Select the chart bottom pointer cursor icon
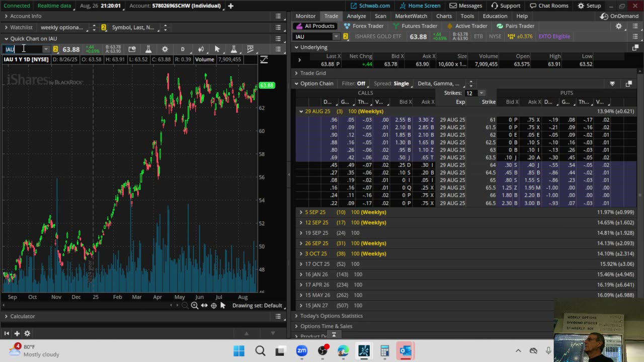This screenshot has width=644, height=362. (x=223, y=305)
